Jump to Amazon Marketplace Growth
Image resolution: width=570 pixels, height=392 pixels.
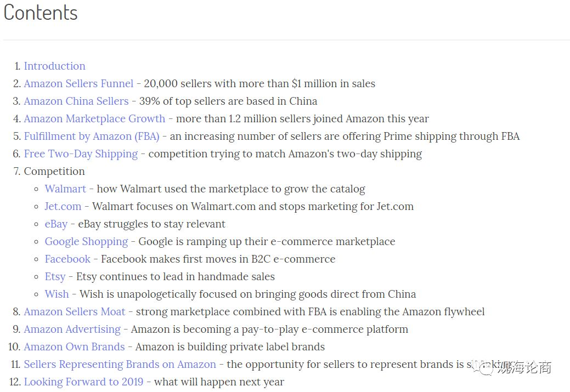pos(94,119)
